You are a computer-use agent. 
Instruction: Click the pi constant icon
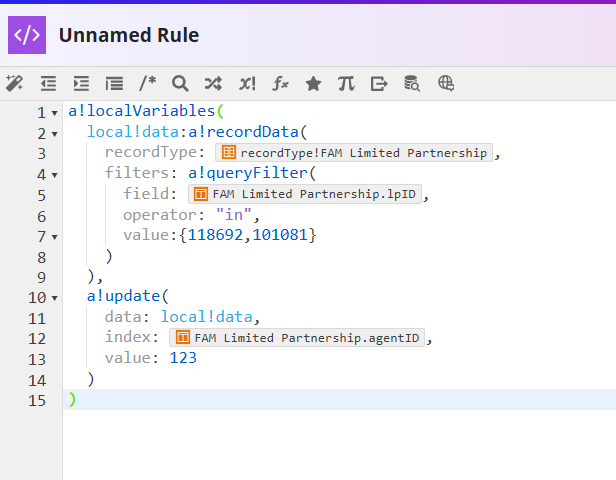[346, 83]
